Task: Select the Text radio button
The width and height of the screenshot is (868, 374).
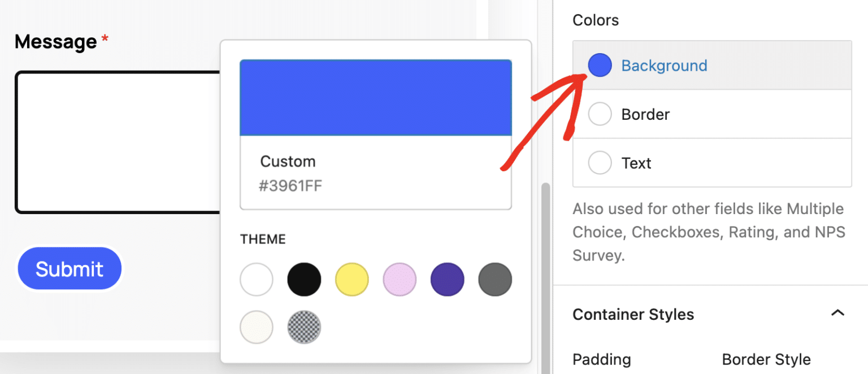Action: pyautogui.click(x=600, y=163)
